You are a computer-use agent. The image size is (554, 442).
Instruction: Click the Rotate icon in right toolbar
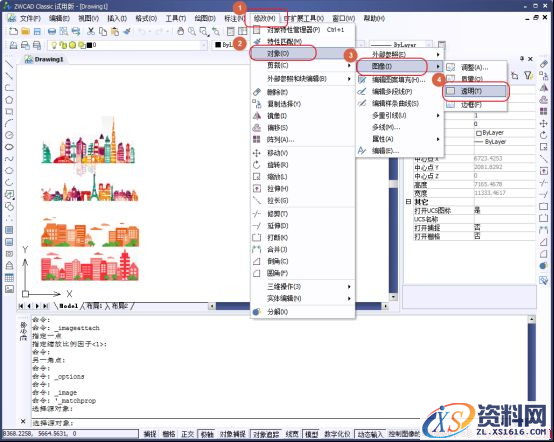[x=544, y=135]
